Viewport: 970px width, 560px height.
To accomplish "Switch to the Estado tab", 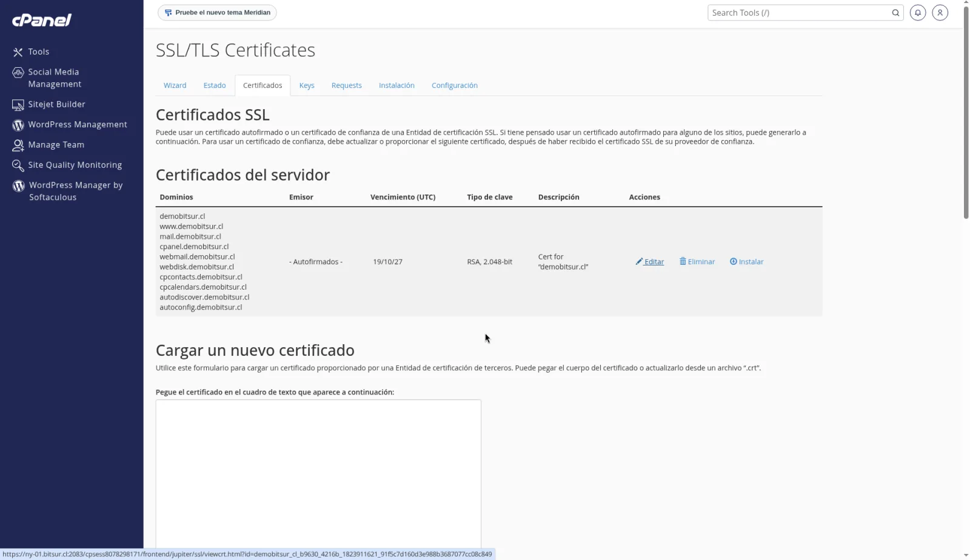I will pos(215,85).
